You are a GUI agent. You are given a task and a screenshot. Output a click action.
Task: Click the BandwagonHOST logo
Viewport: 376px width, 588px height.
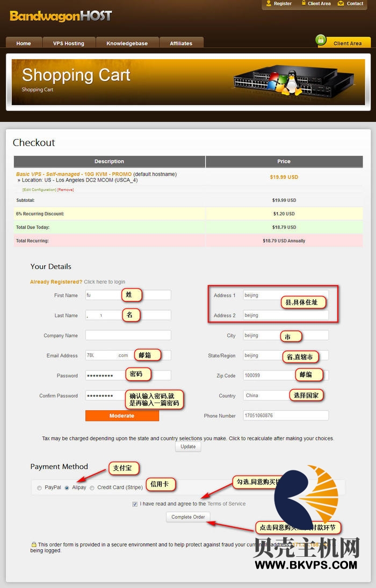coord(61,16)
